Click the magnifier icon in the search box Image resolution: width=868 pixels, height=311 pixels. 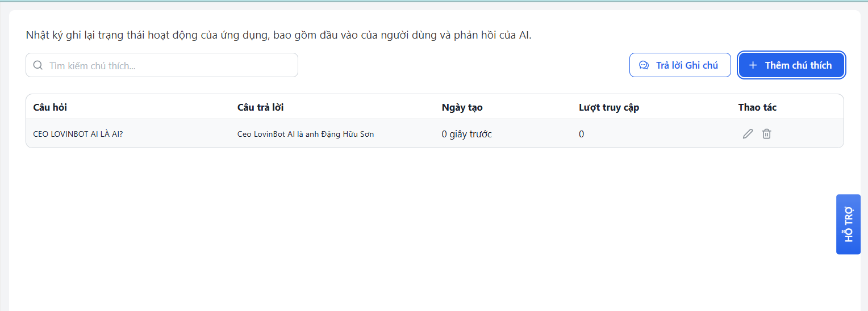click(x=38, y=65)
